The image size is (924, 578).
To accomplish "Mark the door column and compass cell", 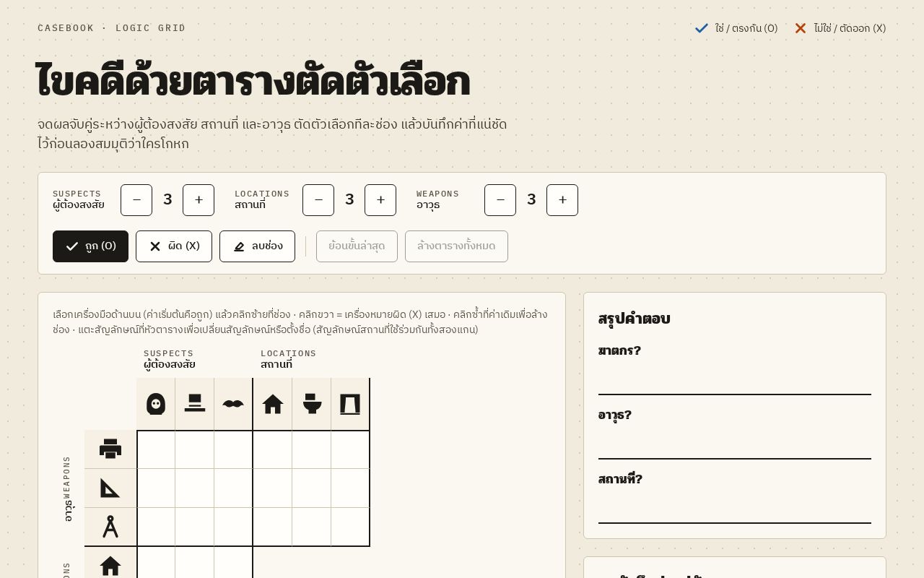I will point(350,527).
